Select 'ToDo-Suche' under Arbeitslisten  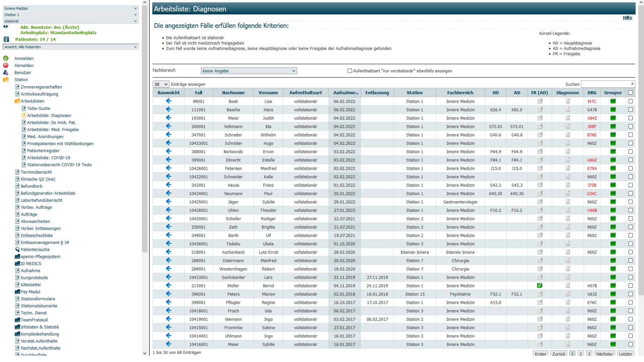pos(39,108)
